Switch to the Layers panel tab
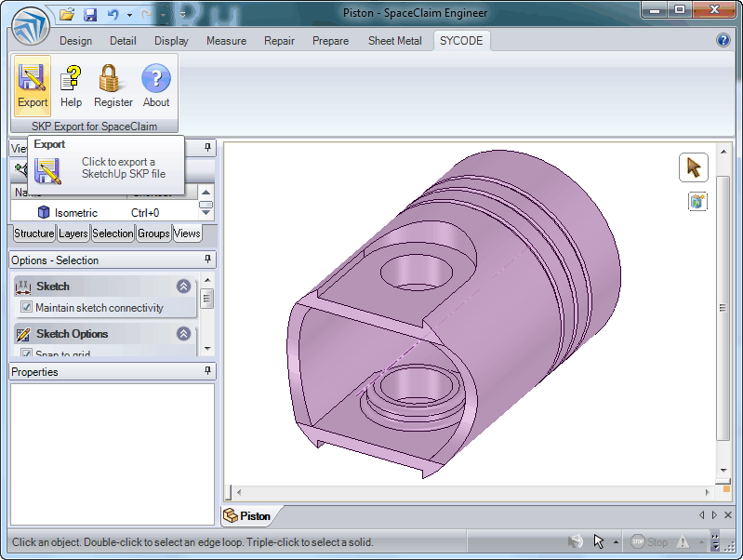The width and height of the screenshot is (743, 560). point(73,233)
